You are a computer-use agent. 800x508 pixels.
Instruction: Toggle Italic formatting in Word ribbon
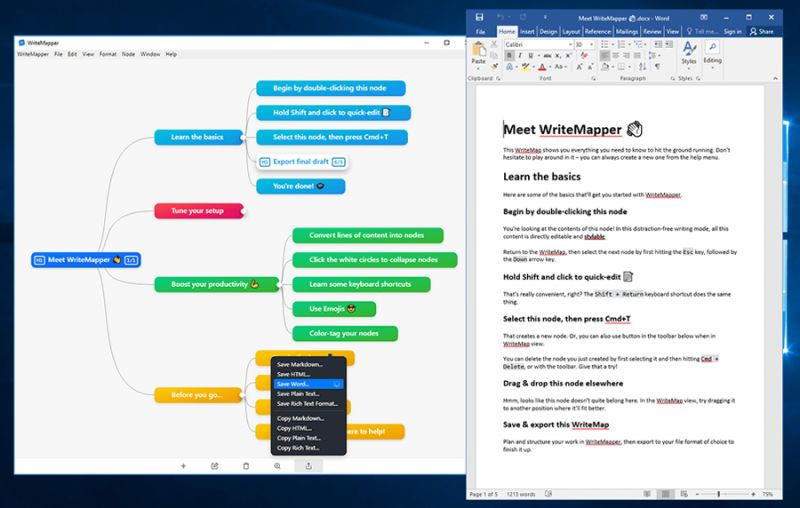520,55
